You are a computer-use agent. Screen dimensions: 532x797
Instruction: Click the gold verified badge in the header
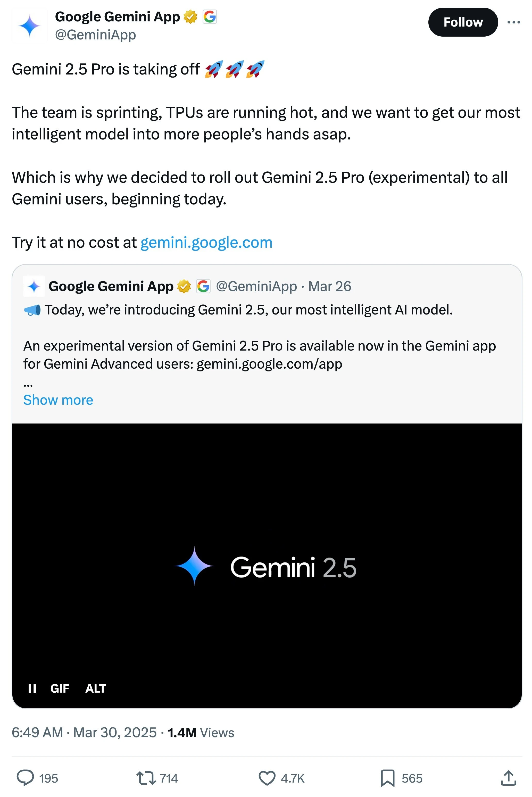190,16
